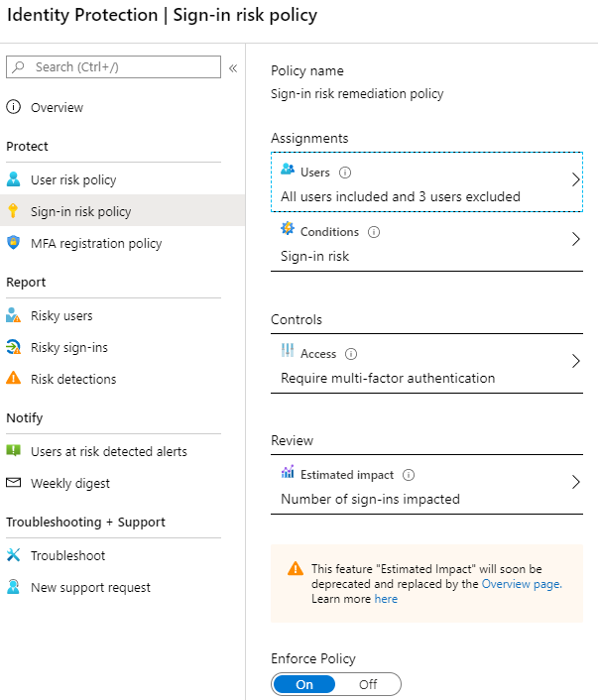The width and height of the screenshot is (598, 700).
Task: Open the Risky sign-ins report
Action: click(122, 347)
